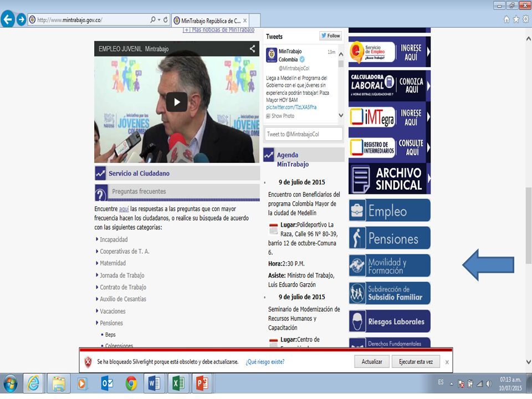
Task: Open the Registro de Intermediarios banner
Action: (x=390, y=147)
